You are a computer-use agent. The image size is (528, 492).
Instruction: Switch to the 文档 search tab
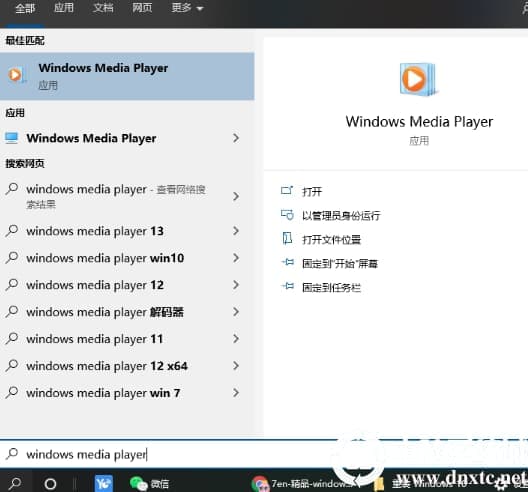pos(103,7)
